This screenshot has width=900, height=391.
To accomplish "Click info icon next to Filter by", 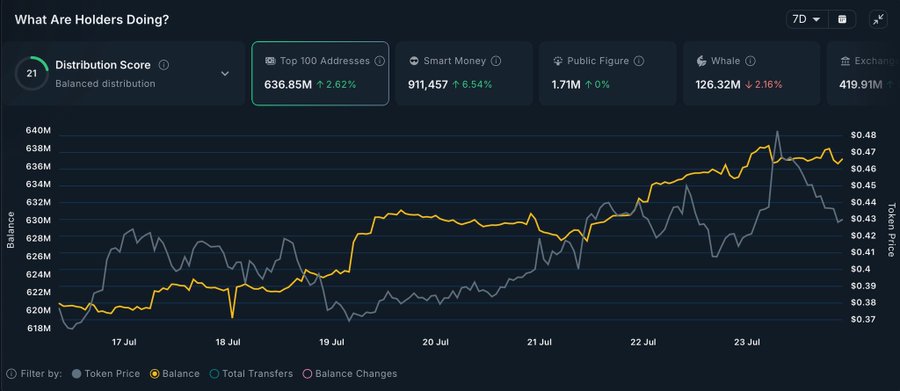I will coord(11,374).
